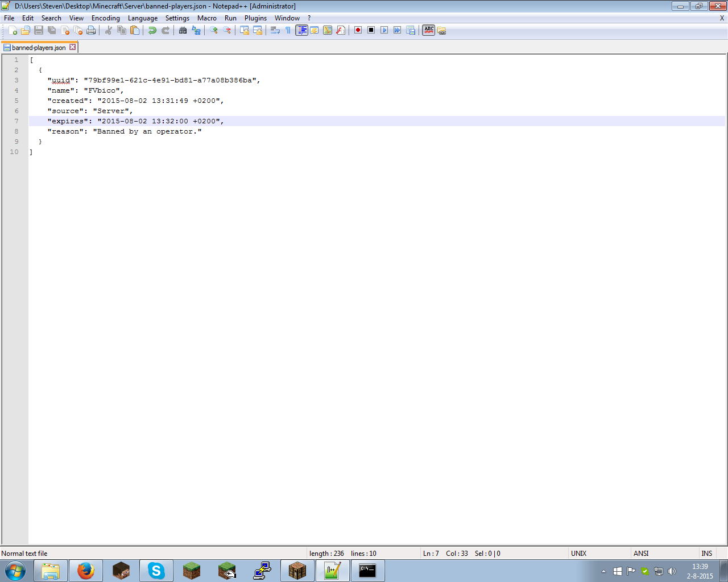Open the Search menu

click(x=51, y=18)
